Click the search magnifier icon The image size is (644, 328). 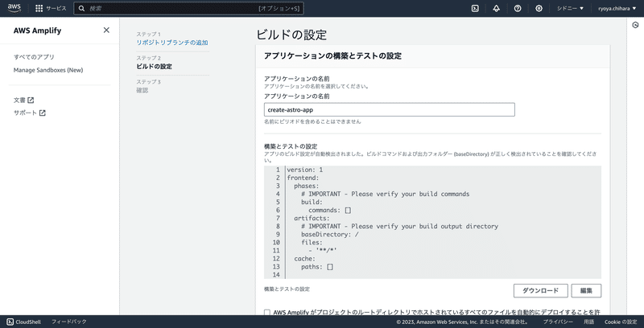click(82, 8)
